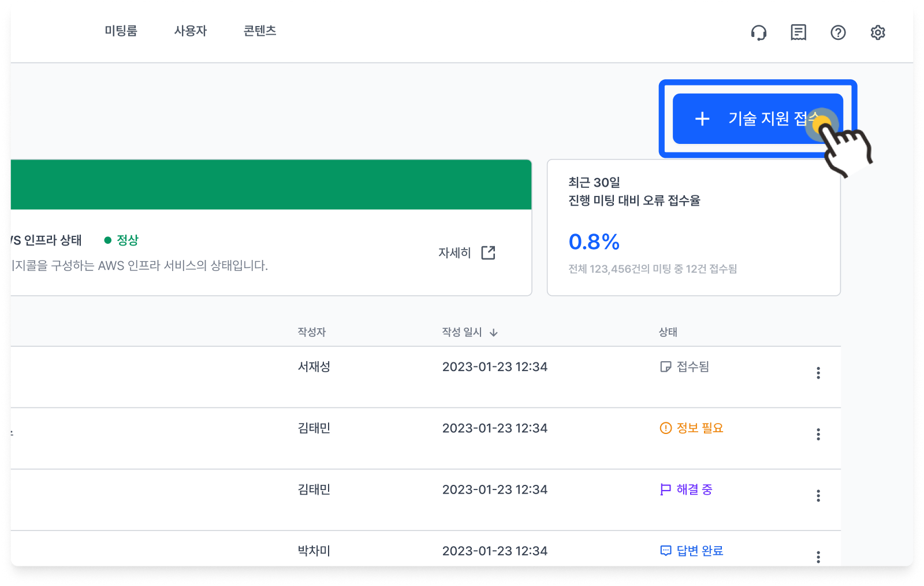Open the release notes document icon

tap(799, 32)
